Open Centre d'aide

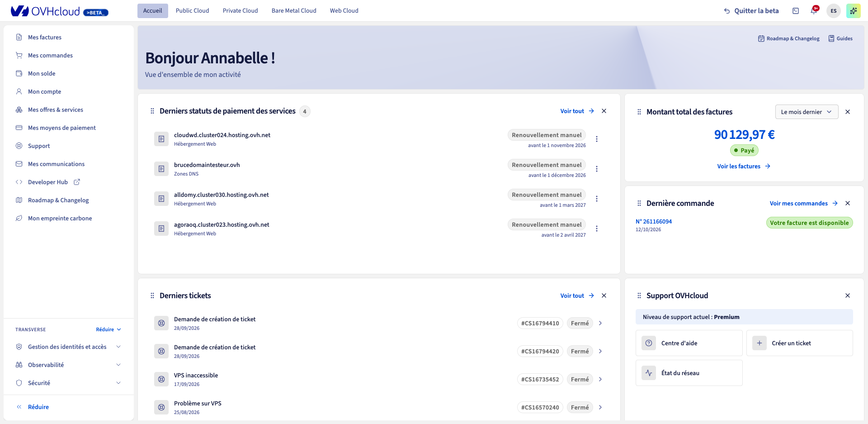click(689, 343)
